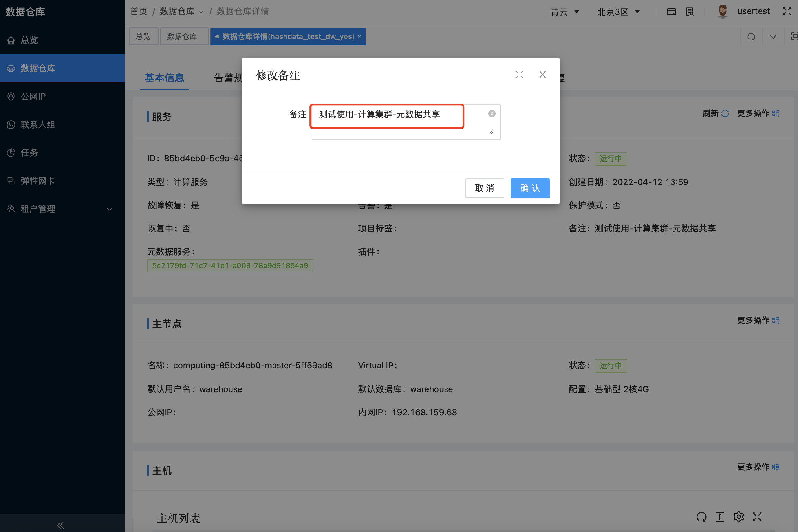Expand the 青云 platform dropdown

point(565,12)
